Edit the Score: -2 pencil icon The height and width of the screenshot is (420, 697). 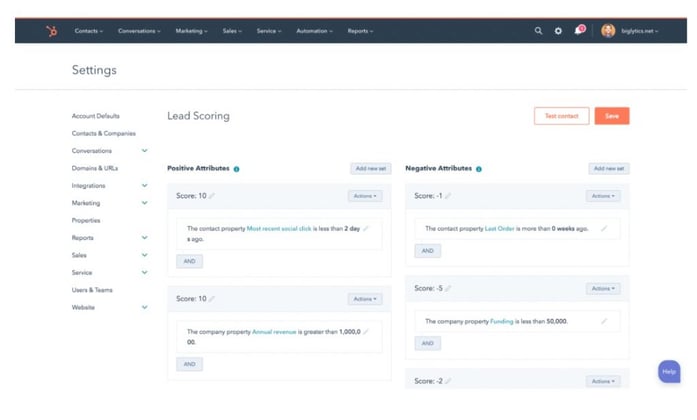pyautogui.click(x=448, y=381)
